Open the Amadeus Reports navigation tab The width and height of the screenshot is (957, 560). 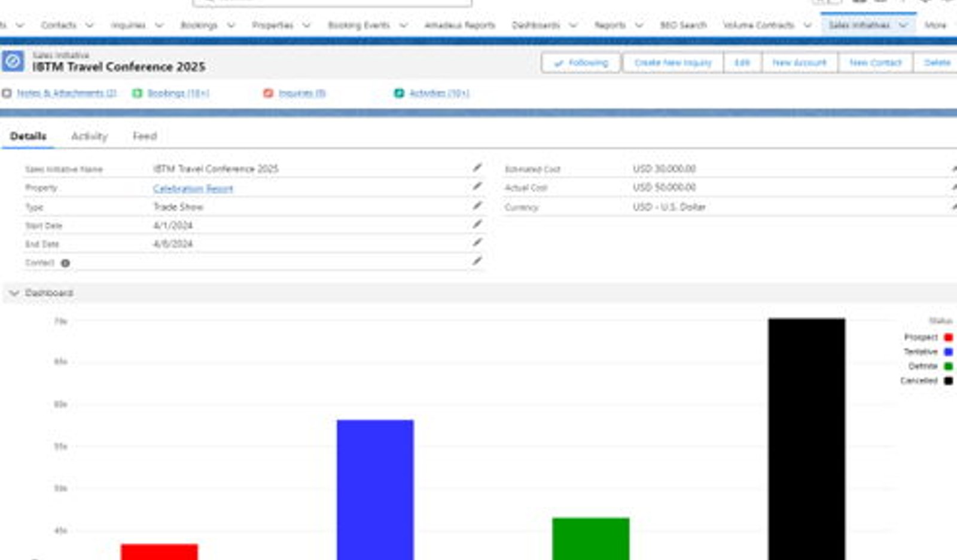click(459, 25)
